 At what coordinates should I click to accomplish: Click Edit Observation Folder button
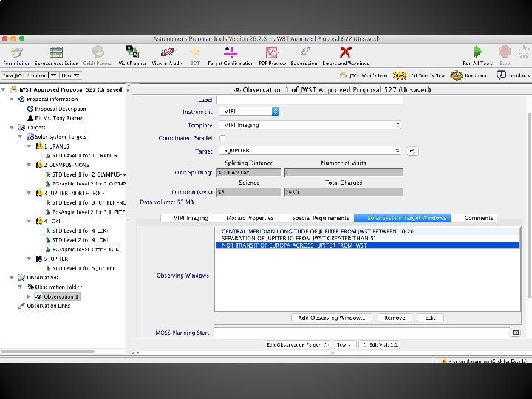pos(298,345)
